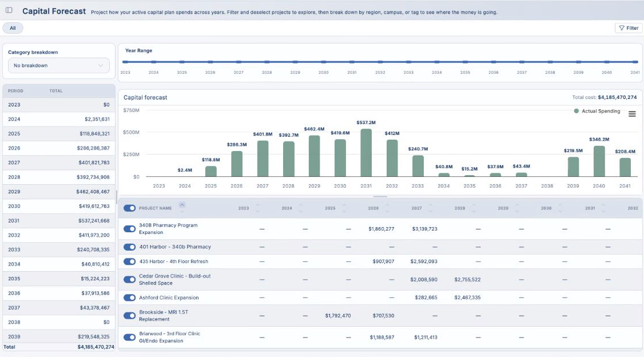The image size is (644, 357).
Task: Toggle Actual Spending legend item
Action: click(597, 111)
